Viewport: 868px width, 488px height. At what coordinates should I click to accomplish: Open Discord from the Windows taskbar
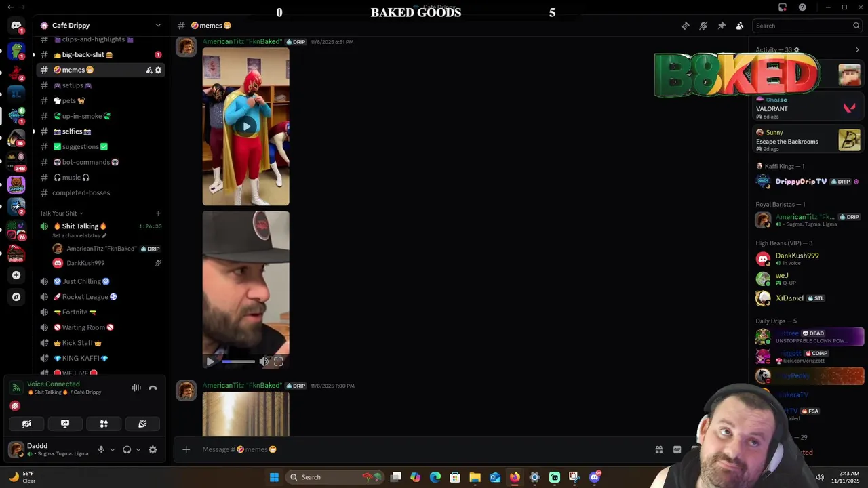click(x=595, y=477)
